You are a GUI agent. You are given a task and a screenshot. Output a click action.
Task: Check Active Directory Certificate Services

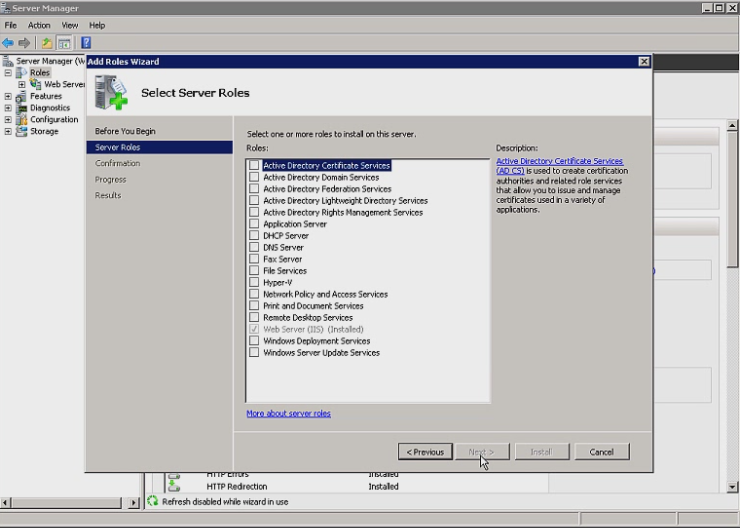pos(254,165)
